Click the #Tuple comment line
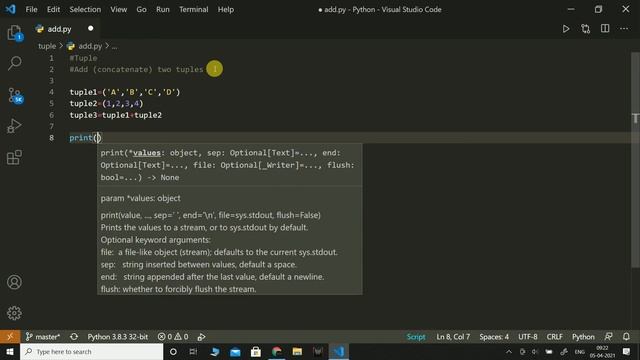The image size is (640, 360). point(83,58)
